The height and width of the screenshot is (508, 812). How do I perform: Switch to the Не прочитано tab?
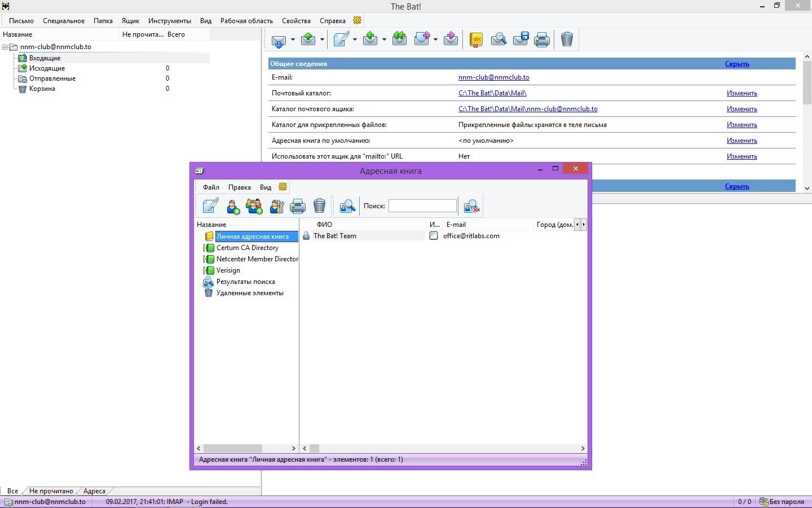coord(51,491)
